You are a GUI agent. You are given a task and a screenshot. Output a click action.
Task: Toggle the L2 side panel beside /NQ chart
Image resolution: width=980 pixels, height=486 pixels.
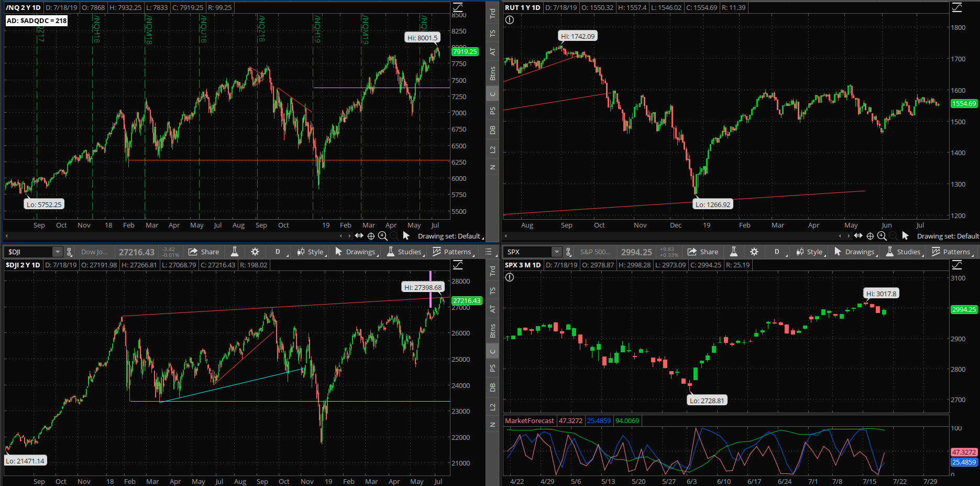(492, 150)
